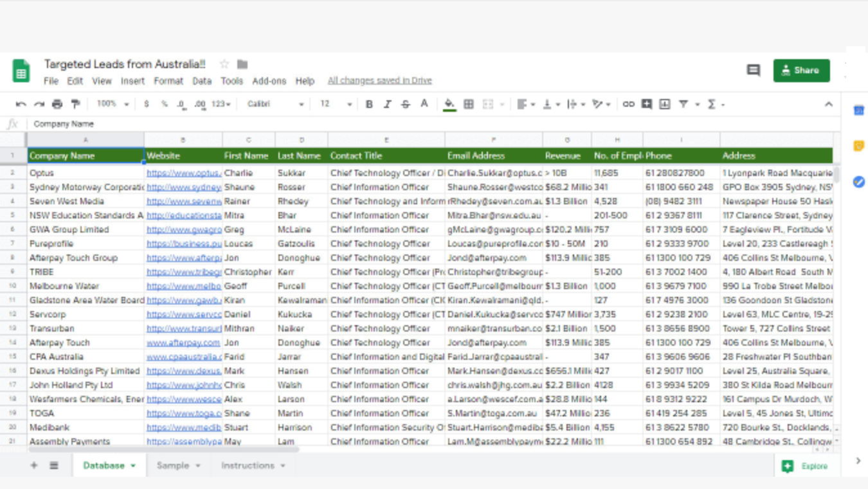The image size is (868, 489).
Task: Select the Paint format tool
Action: tap(75, 104)
